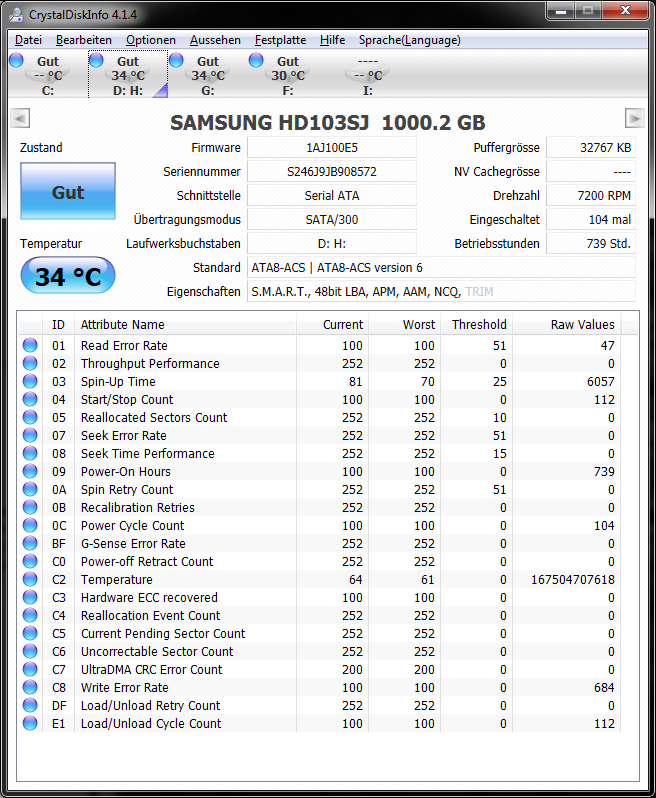Select drive D: H: in the disk bar
The width and height of the screenshot is (656, 798).
click(x=128, y=75)
